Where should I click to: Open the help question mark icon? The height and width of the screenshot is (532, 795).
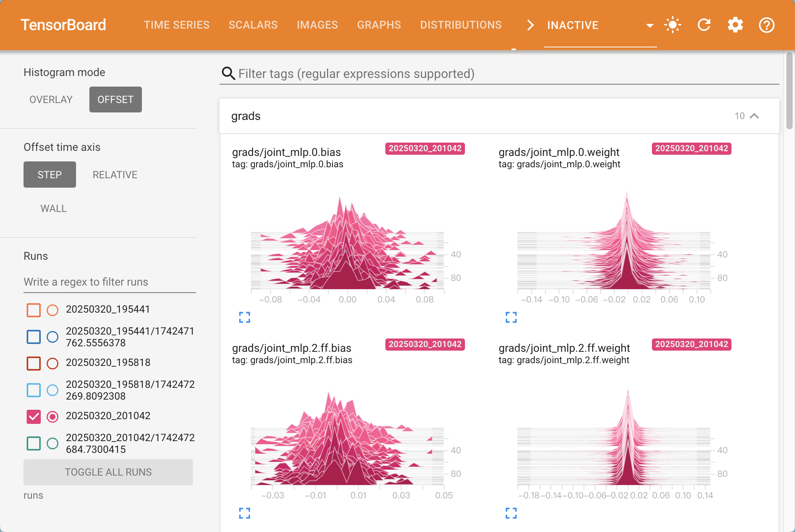tap(766, 25)
